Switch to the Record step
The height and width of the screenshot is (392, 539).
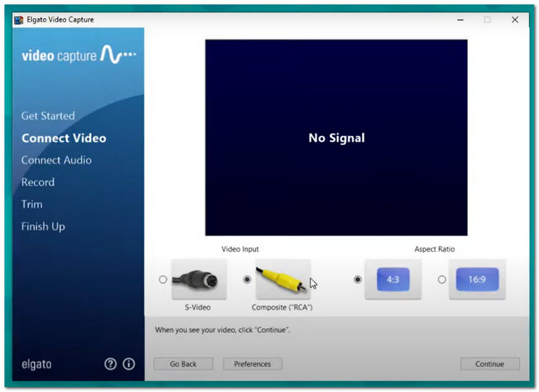[38, 183]
